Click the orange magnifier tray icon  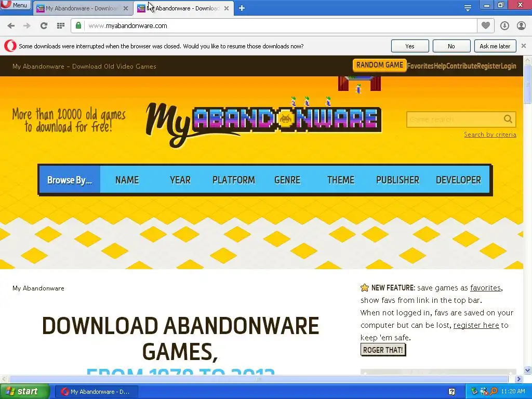[494, 392]
